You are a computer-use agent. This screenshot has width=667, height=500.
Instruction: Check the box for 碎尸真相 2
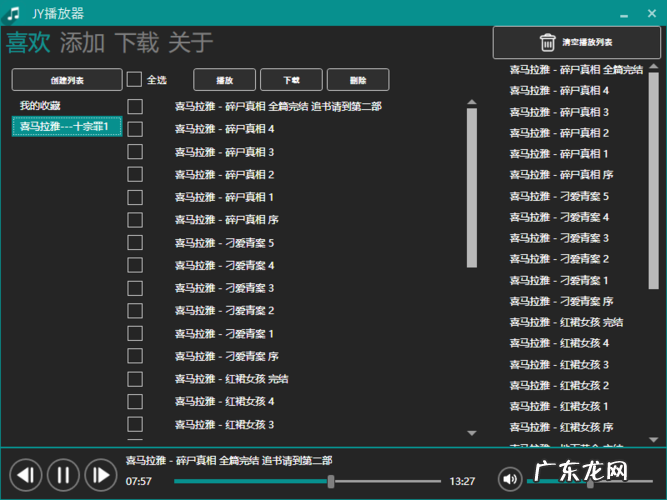135,174
